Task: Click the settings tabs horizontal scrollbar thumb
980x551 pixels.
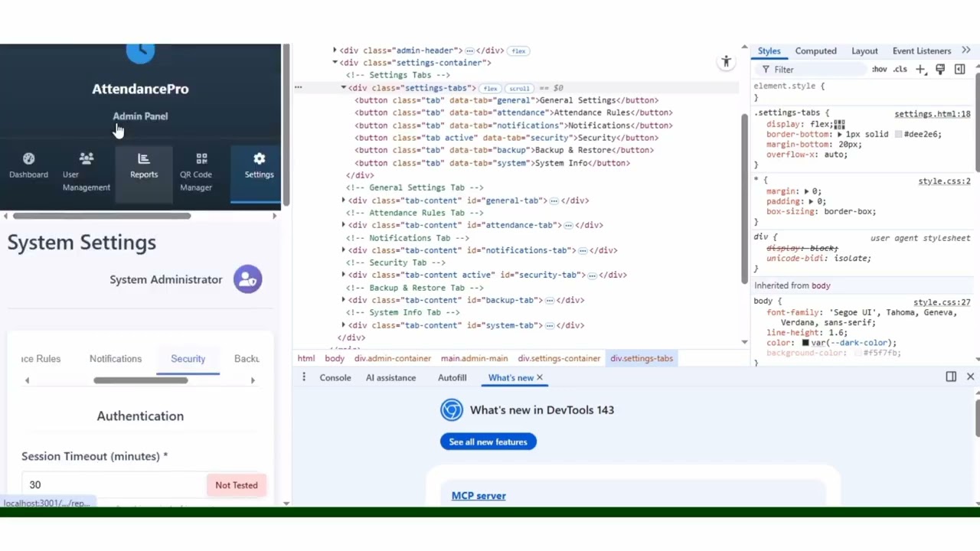Action: coord(140,380)
